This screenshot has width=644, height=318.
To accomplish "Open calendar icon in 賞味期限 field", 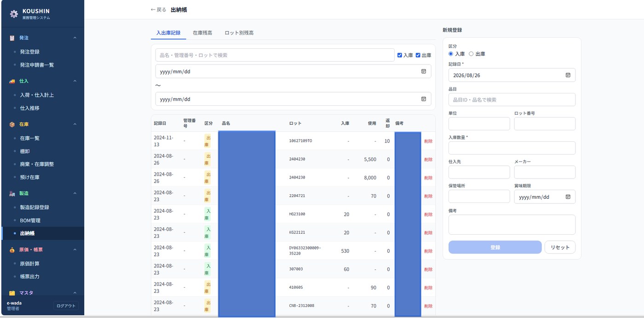I will tap(568, 197).
